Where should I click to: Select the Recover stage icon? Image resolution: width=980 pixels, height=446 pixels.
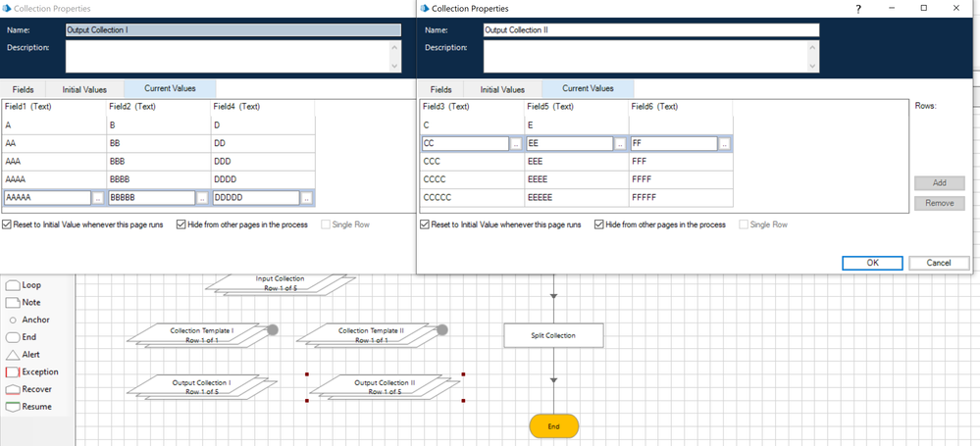pos(12,389)
